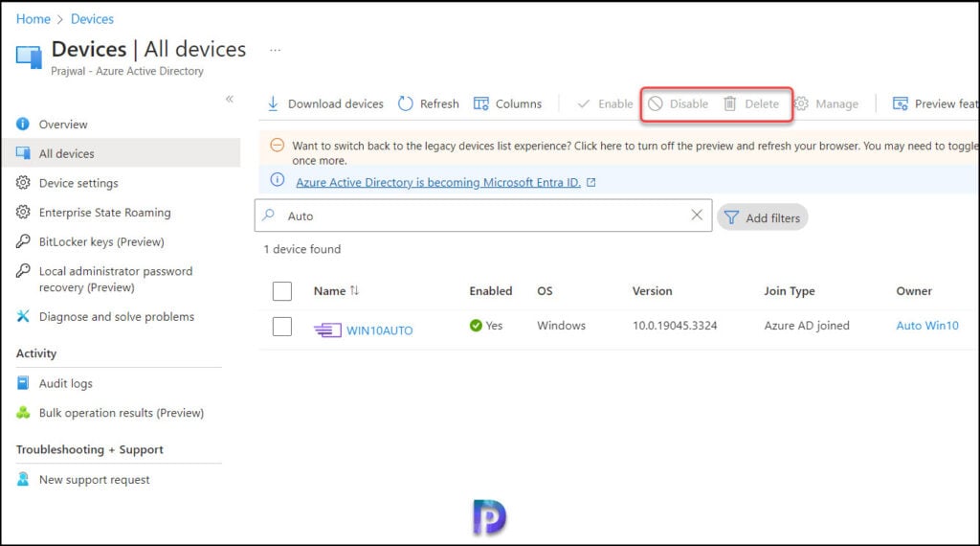Click the Device settings gear icon
This screenshot has width=980, height=546.
tap(23, 183)
